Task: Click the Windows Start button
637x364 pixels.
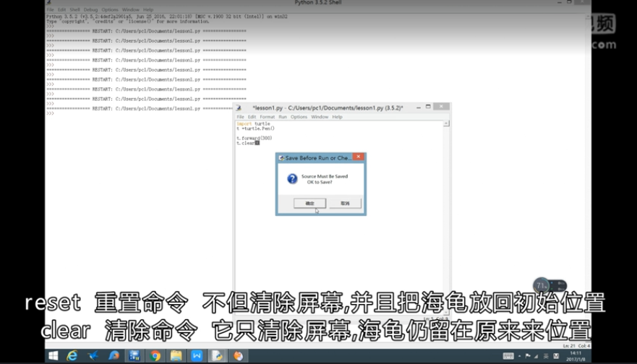Action: coord(54,356)
